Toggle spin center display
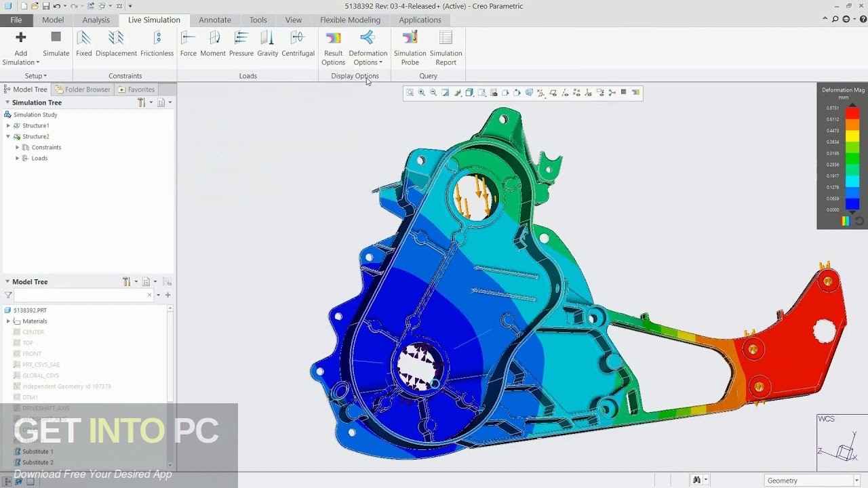Screen dimensions: 868x488 point(612,93)
